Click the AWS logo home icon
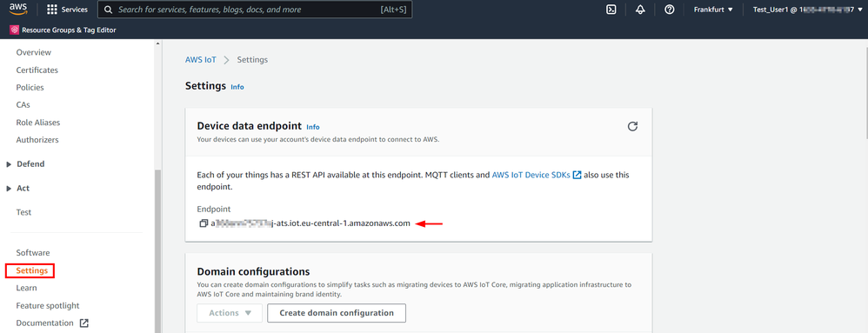The height and width of the screenshot is (333, 868). (x=19, y=10)
